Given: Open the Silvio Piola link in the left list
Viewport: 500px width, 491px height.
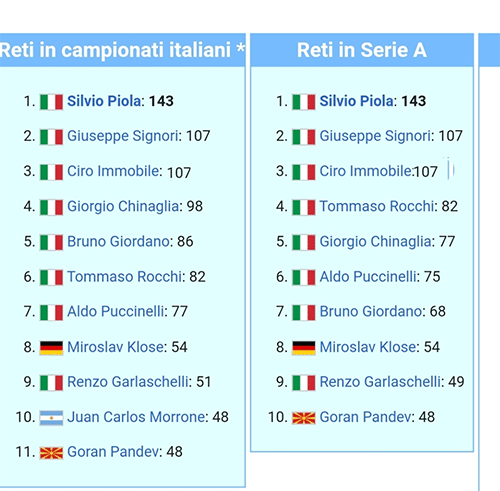Looking at the screenshot, I should pos(104,101).
